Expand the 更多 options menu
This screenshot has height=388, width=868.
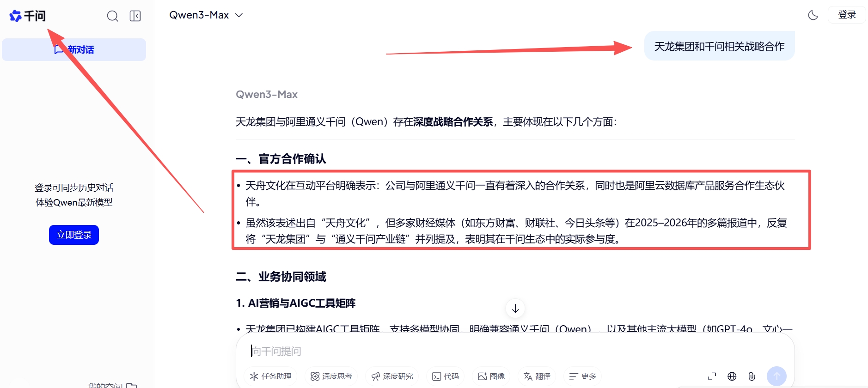[x=582, y=376]
